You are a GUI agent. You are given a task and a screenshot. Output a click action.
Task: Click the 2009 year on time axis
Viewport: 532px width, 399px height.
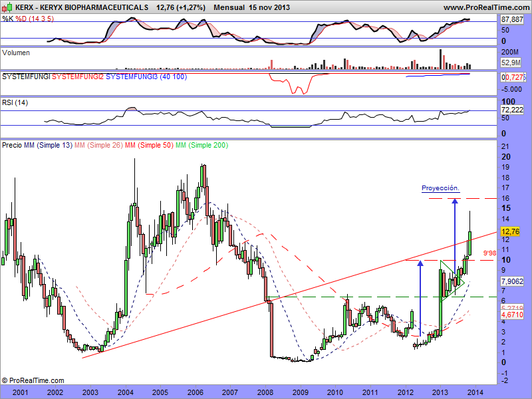click(x=301, y=392)
